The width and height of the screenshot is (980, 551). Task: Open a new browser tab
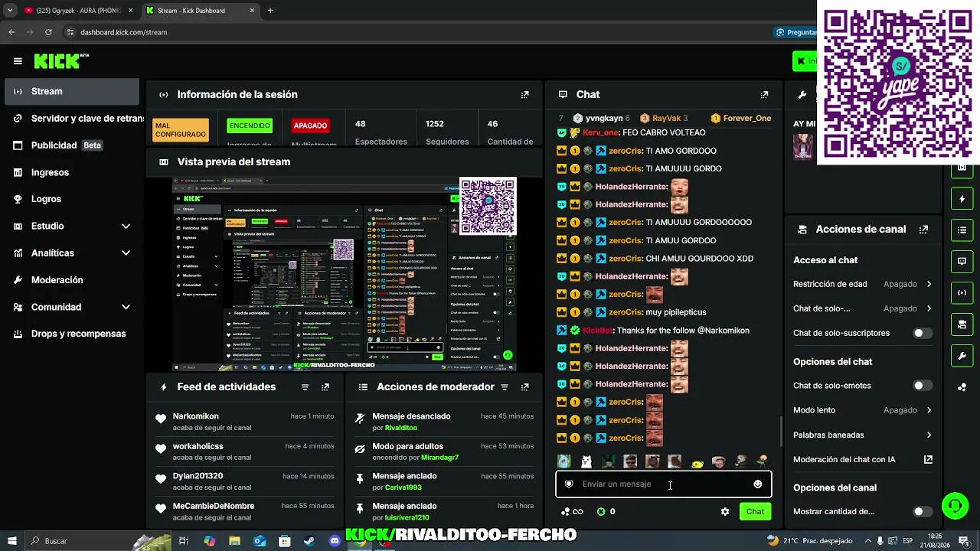point(270,11)
